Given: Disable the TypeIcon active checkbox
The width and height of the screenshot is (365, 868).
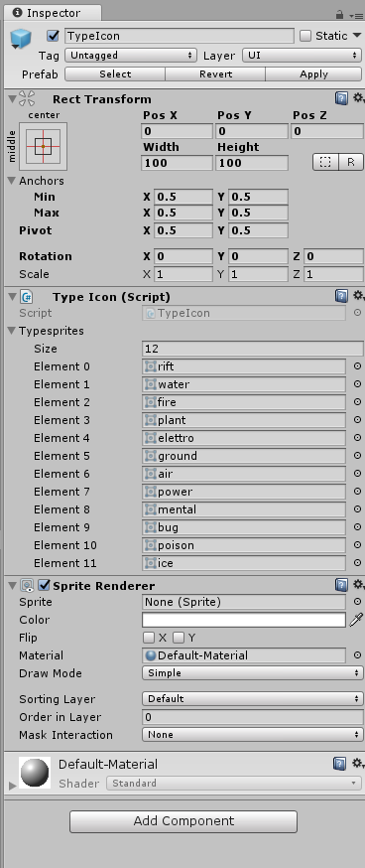Looking at the screenshot, I should (54, 36).
